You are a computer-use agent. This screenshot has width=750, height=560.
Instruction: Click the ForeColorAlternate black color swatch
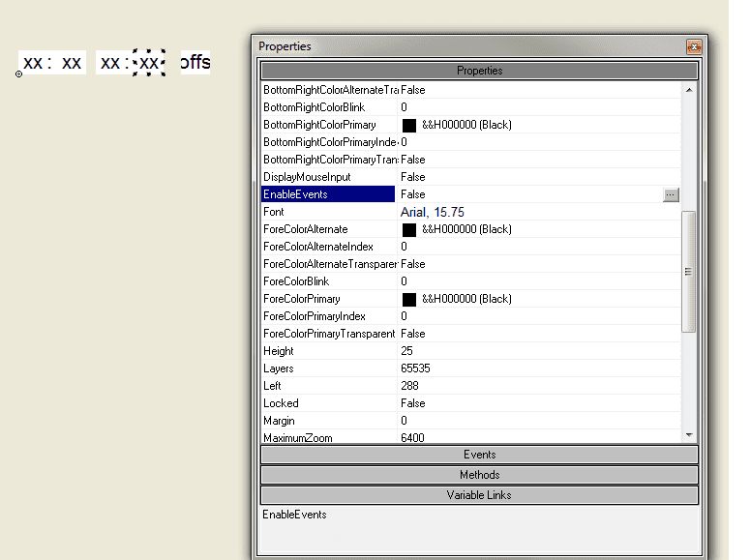point(409,229)
